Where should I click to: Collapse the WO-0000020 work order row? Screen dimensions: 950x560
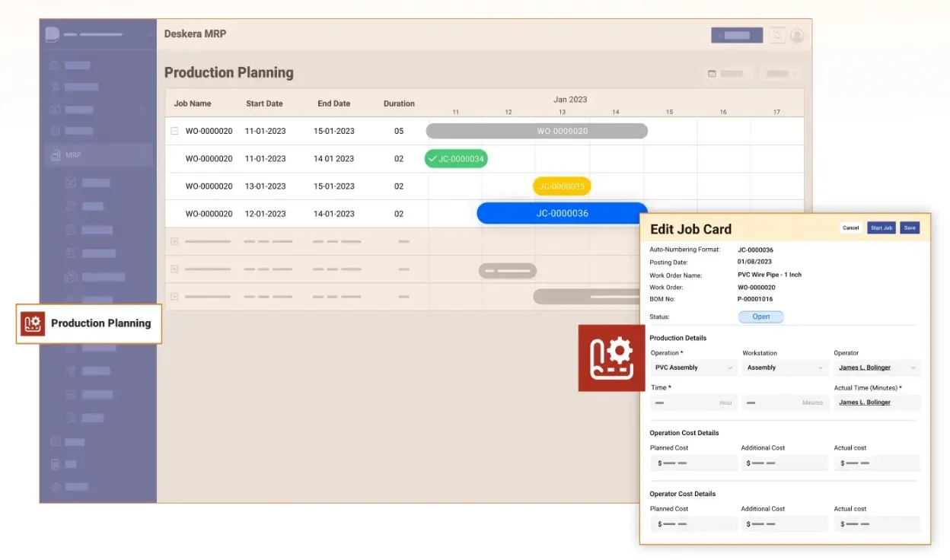pos(174,131)
